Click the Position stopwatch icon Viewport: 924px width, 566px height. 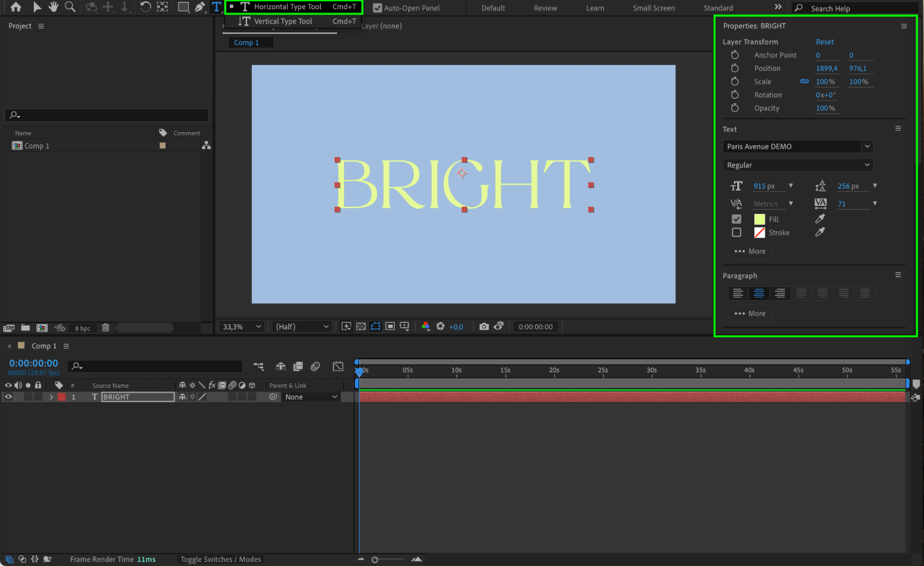coord(734,68)
